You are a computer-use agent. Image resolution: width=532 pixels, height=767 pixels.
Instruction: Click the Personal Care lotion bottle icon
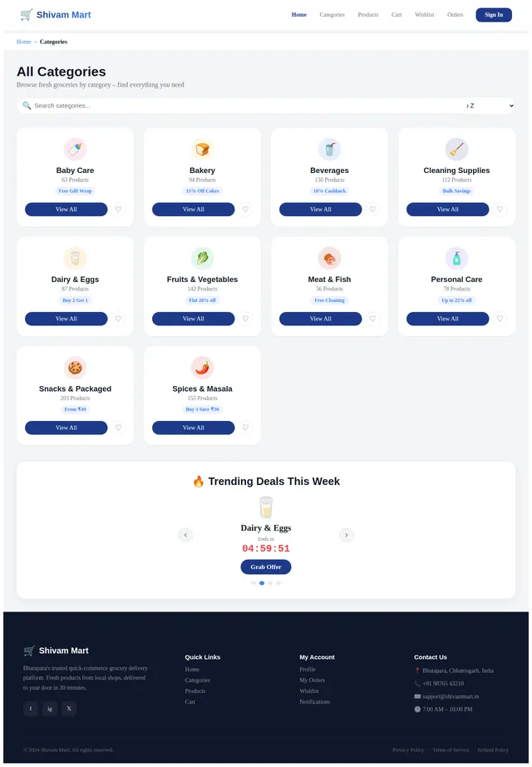(456, 258)
